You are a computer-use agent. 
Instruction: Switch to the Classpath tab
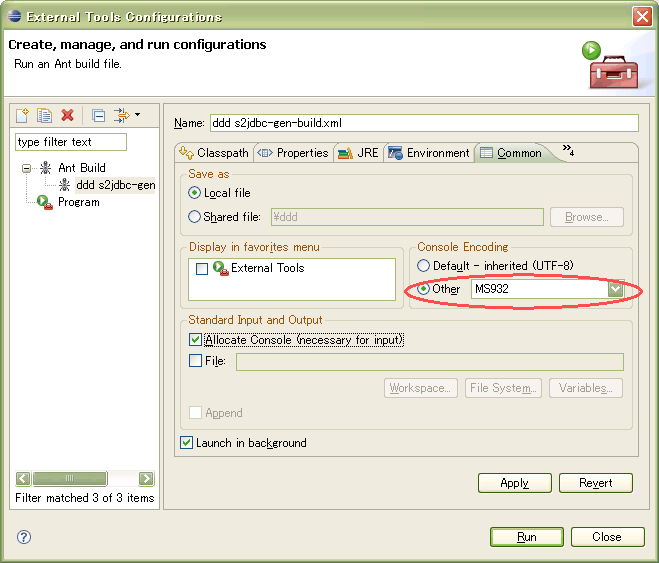coord(213,153)
